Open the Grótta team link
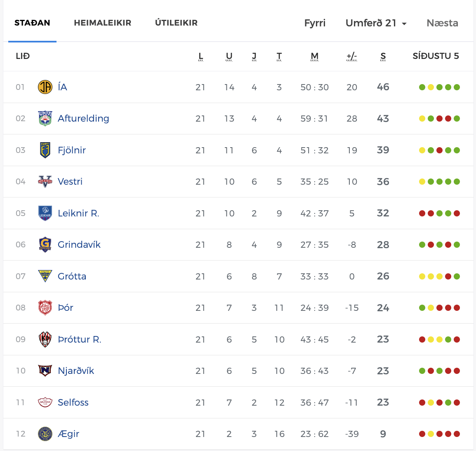Image resolution: width=476 pixels, height=451 pixels. (72, 276)
